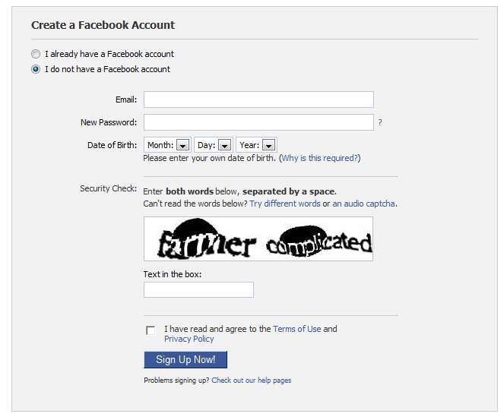This screenshot has width=504, height=420.
Task: Click the password help question mark
Action: (380, 122)
